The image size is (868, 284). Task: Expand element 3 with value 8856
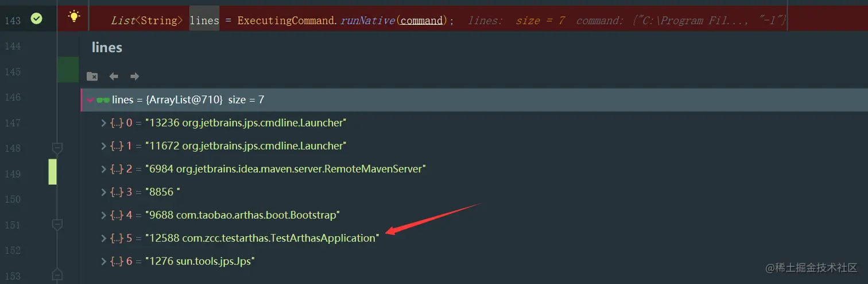pos(103,192)
